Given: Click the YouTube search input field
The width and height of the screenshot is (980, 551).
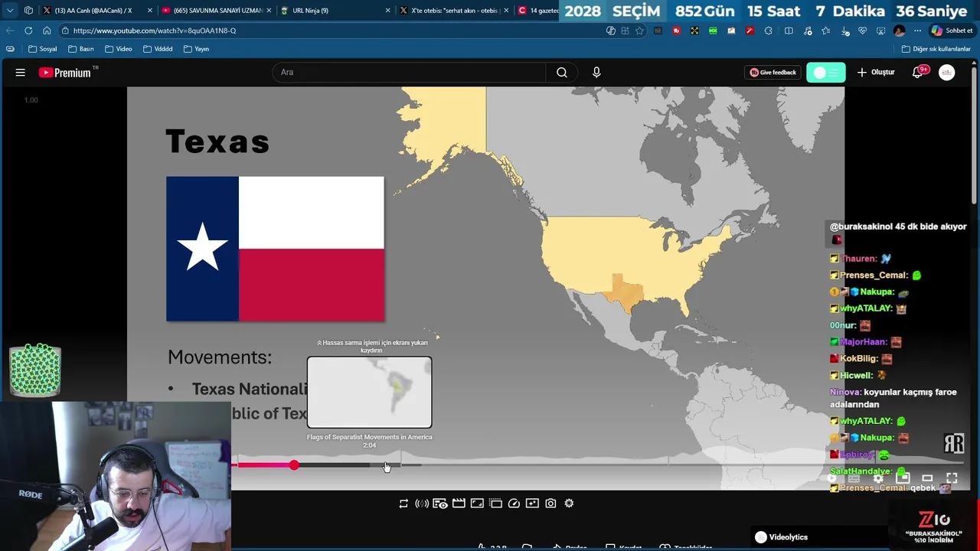Looking at the screenshot, I should [x=409, y=73].
